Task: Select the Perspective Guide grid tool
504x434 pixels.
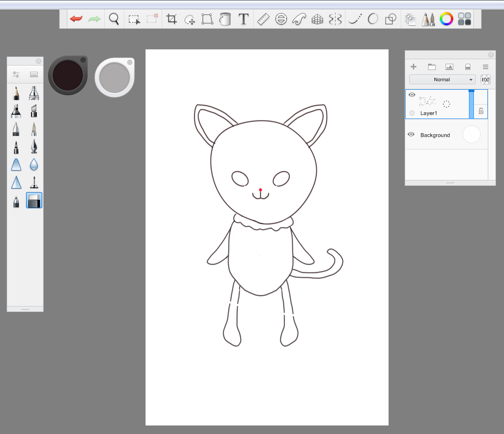Action: 318,19
